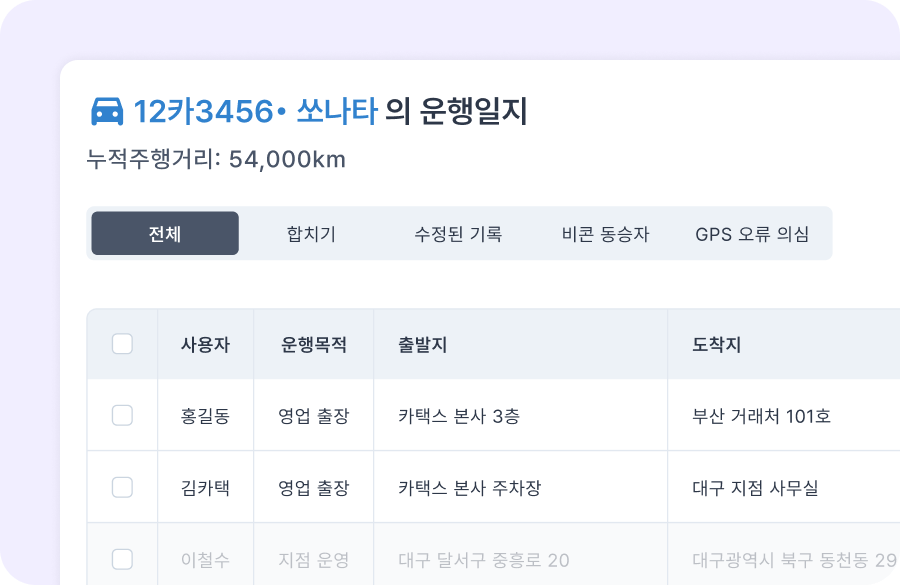The height and width of the screenshot is (585, 900).
Task: Switch to the 합치기 tab
Action: (x=311, y=234)
